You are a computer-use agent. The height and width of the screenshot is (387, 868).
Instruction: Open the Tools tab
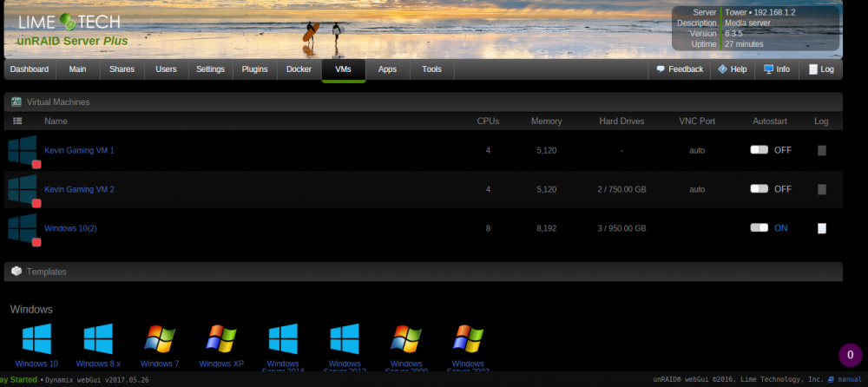pyautogui.click(x=431, y=69)
